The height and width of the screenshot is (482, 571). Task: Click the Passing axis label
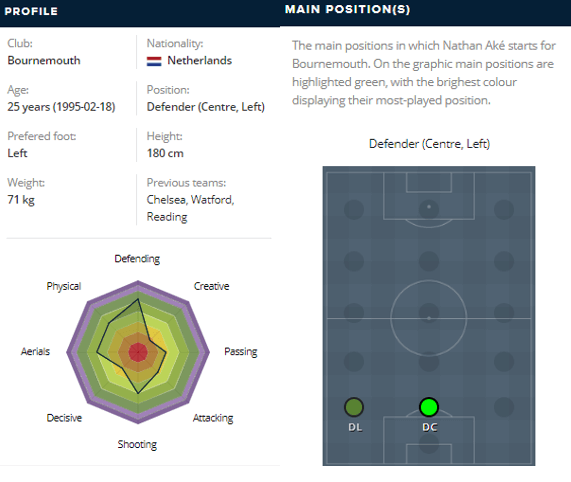(241, 352)
